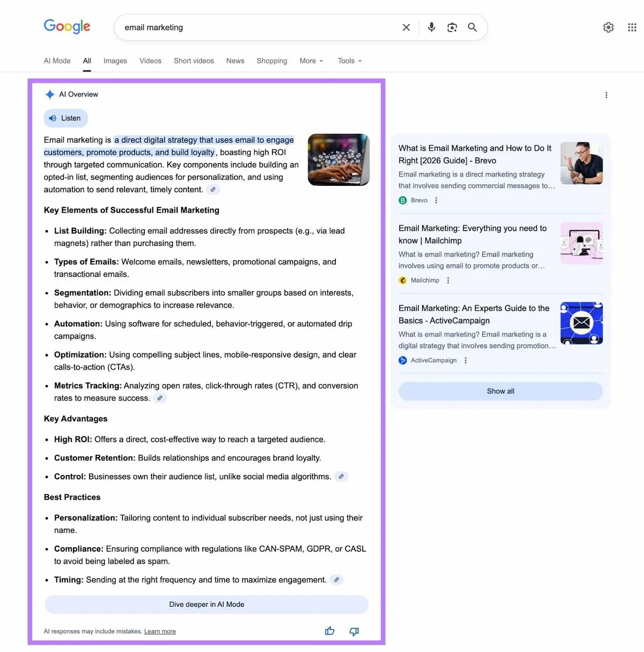Give thumbs up feedback on AI Overview
The height and width of the screenshot is (652, 644).
pyautogui.click(x=330, y=631)
